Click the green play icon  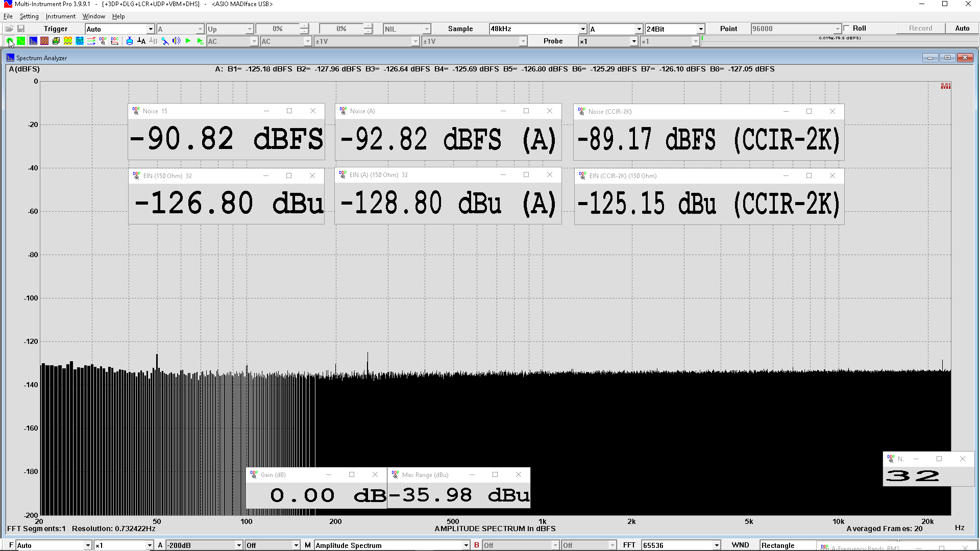pyautogui.click(x=188, y=41)
